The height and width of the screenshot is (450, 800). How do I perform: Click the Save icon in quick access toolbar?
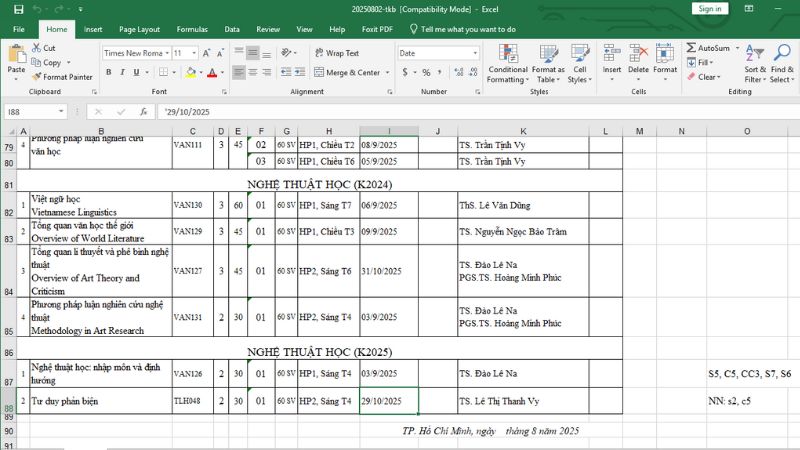[19, 8]
